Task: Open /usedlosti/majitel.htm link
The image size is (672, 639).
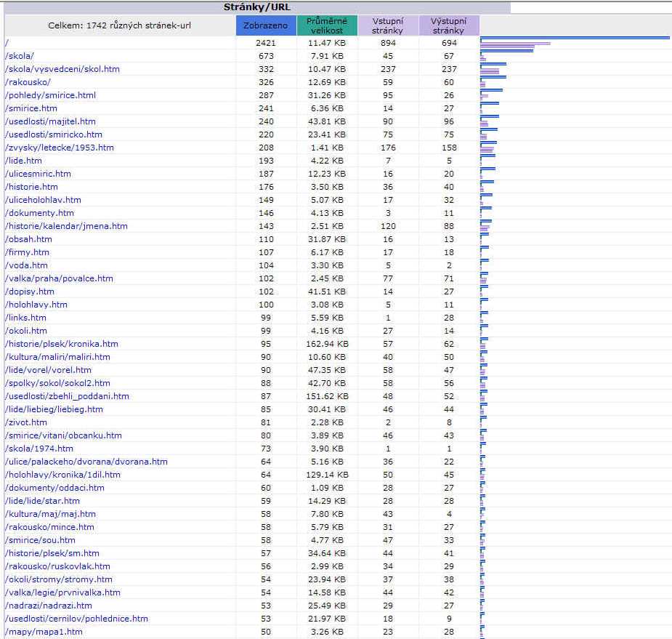Action: click(50, 121)
